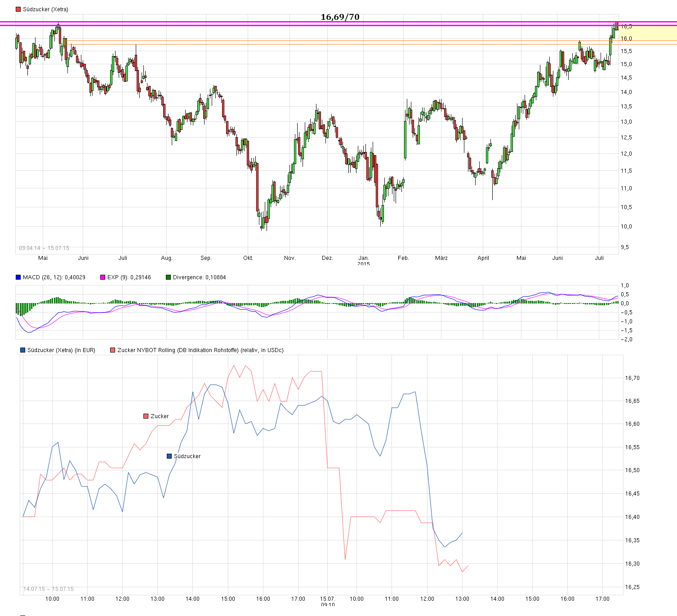Select the '16,69/70' resistance annotation

[340, 17]
